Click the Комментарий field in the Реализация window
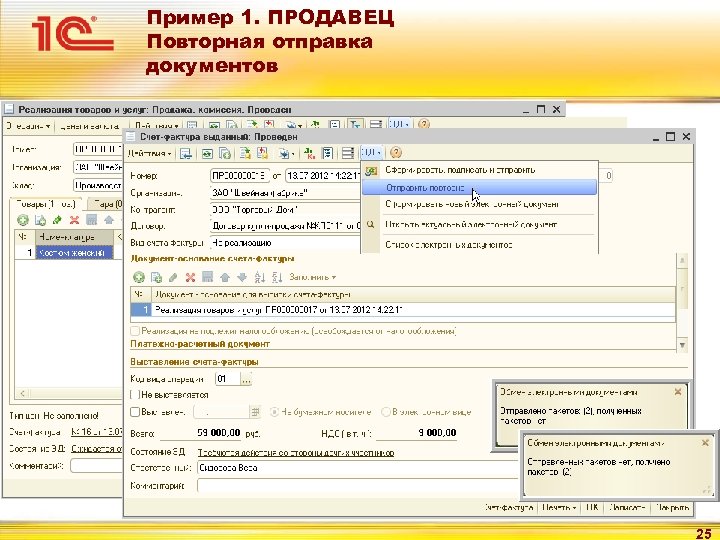 96,466
